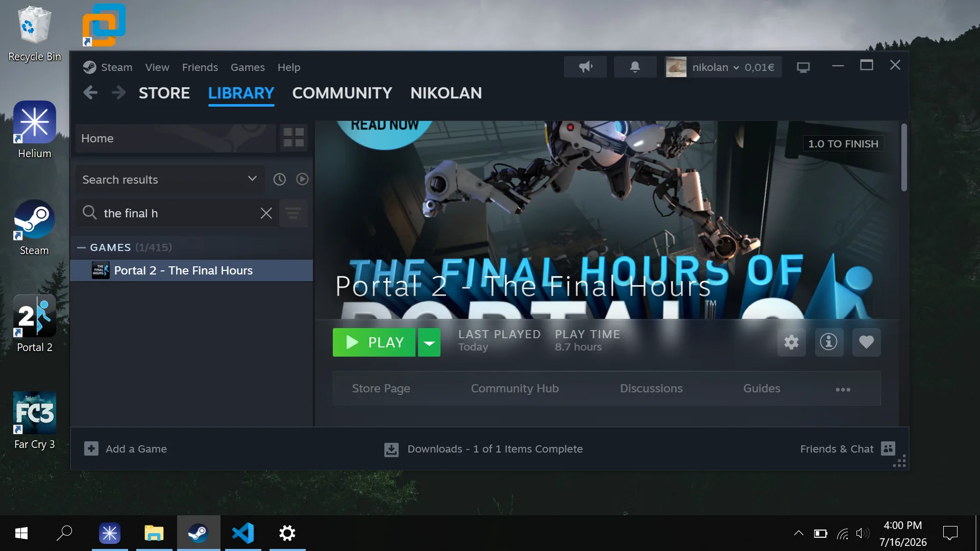Open the Games menu
980x551 pixels.
248,67
